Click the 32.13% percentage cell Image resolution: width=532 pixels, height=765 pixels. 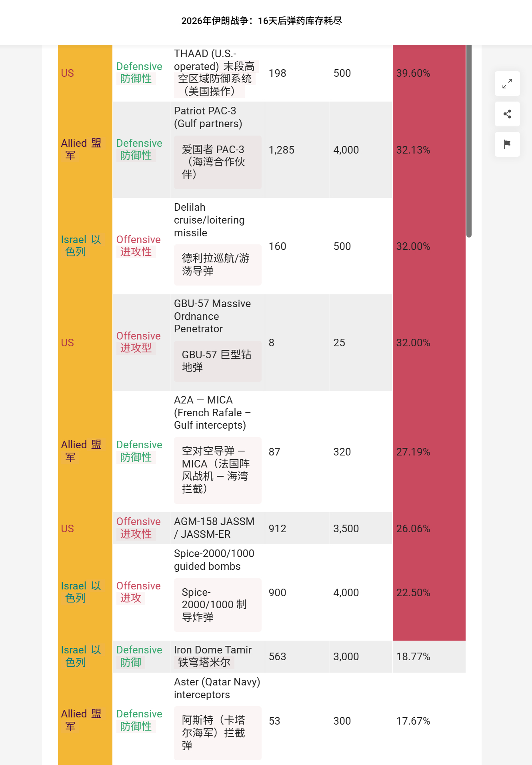(x=429, y=150)
